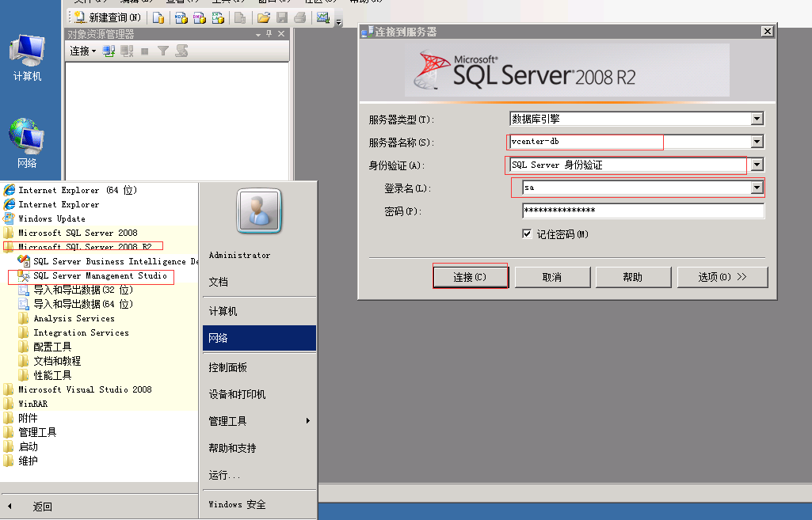Image resolution: width=812 pixels, height=520 pixels.
Task: Click the 密码 password field
Action: 643,211
